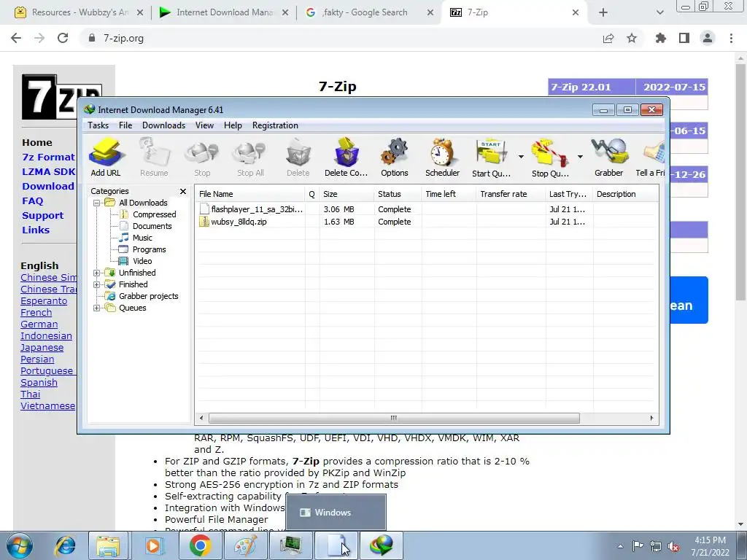
Task: Open the Scheduler clock icon
Action: pos(443,157)
